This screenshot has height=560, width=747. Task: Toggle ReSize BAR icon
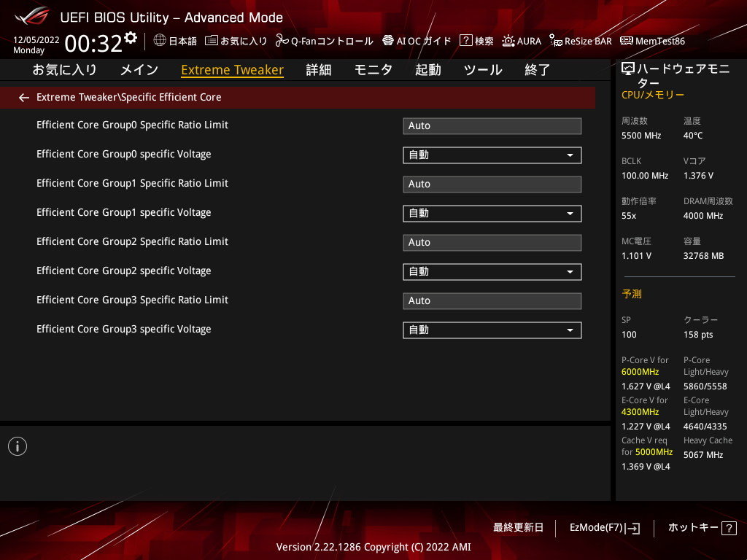(x=555, y=41)
